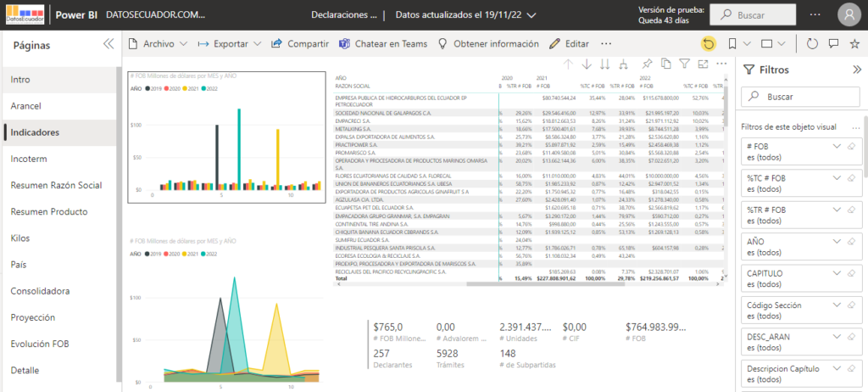This screenshot has width=868, height=392.
Task: Click the view rectangle icon in toolbar
Action: tap(766, 44)
